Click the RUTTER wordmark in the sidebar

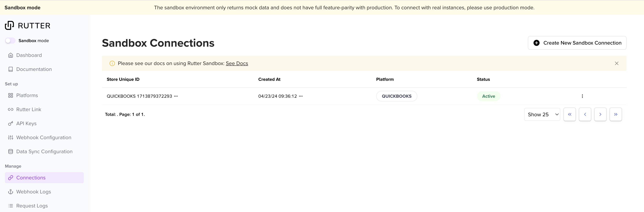click(34, 26)
